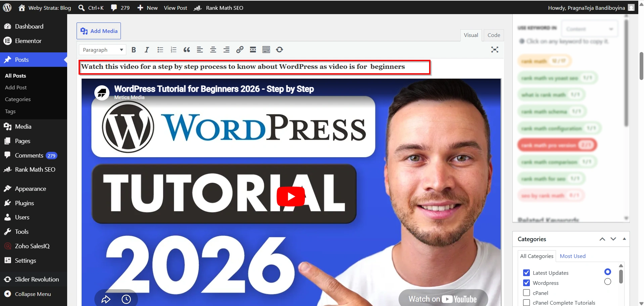The image size is (644, 306).
Task: Open the Rank Math SEO admin bar menu
Action: pyautogui.click(x=219, y=8)
